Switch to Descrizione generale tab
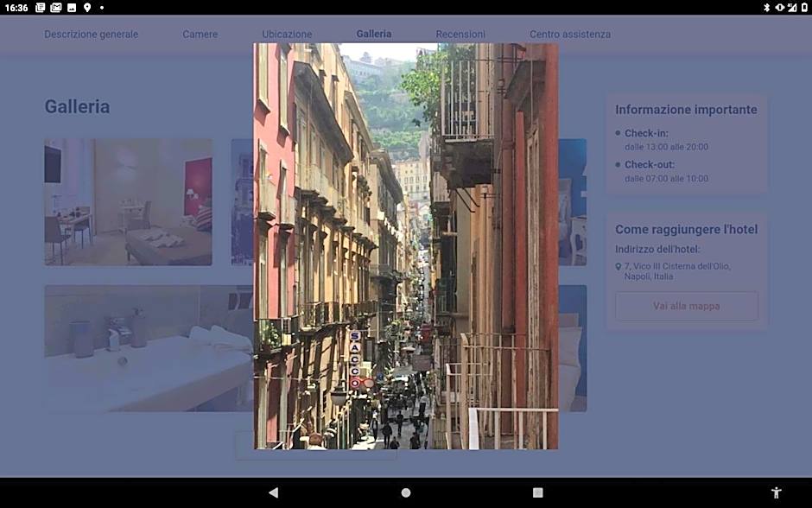The width and height of the screenshot is (812, 508). (x=91, y=35)
